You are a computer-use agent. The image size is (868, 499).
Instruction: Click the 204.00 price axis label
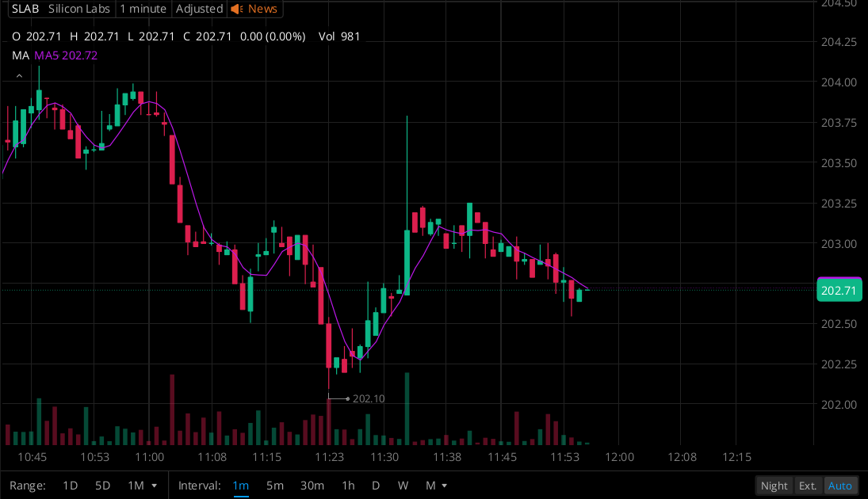click(839, 82)
